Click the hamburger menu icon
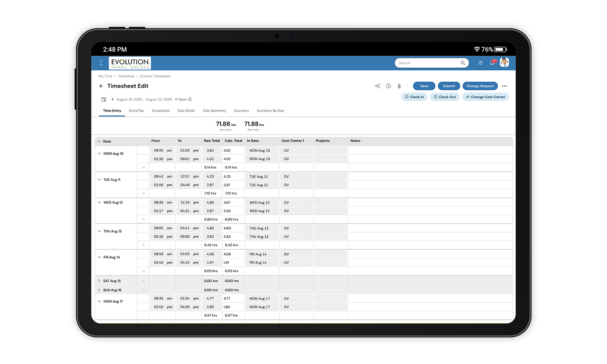The image size is (607, 364). tap(100, 63)
